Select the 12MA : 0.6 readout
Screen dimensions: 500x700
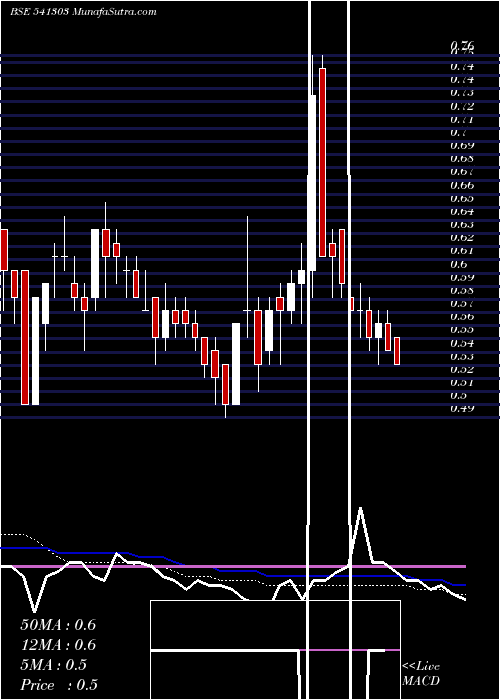pos(58,645)
